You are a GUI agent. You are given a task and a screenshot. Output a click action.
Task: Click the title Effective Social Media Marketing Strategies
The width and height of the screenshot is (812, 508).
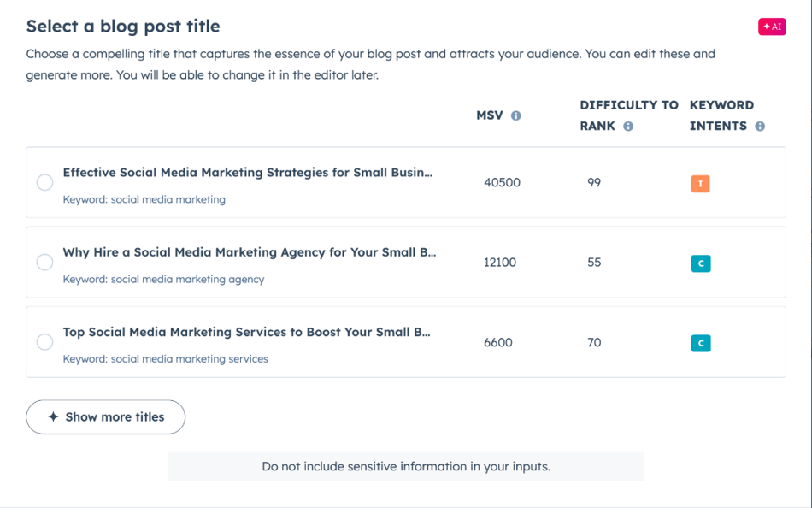(248, 173)
